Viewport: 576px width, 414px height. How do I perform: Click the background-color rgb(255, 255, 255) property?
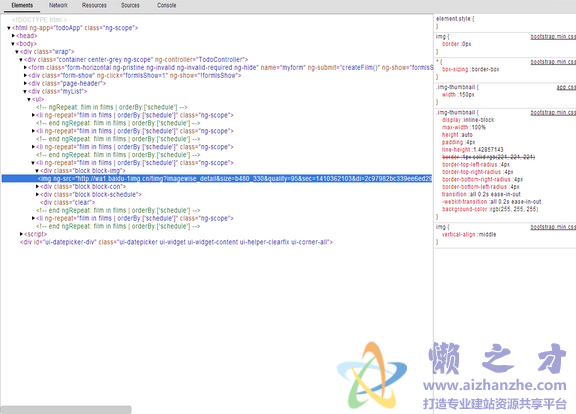pos(490,209)
